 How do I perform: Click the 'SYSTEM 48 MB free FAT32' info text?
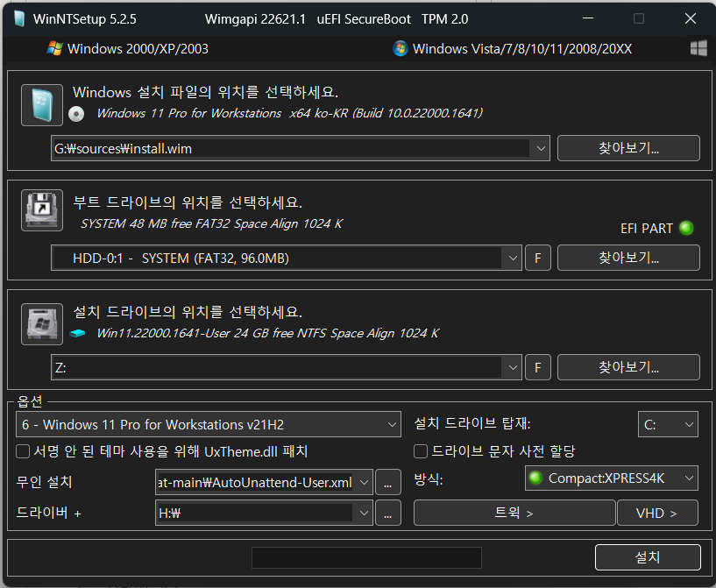coord(211,223)
